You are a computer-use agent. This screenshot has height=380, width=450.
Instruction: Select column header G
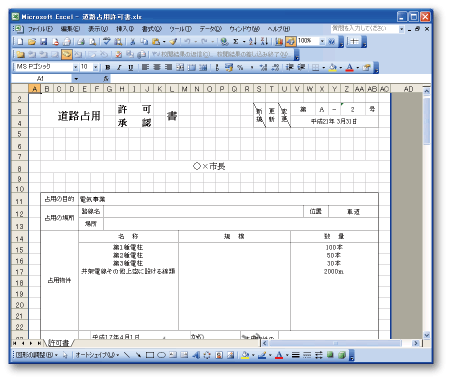[x=109, y=89]
